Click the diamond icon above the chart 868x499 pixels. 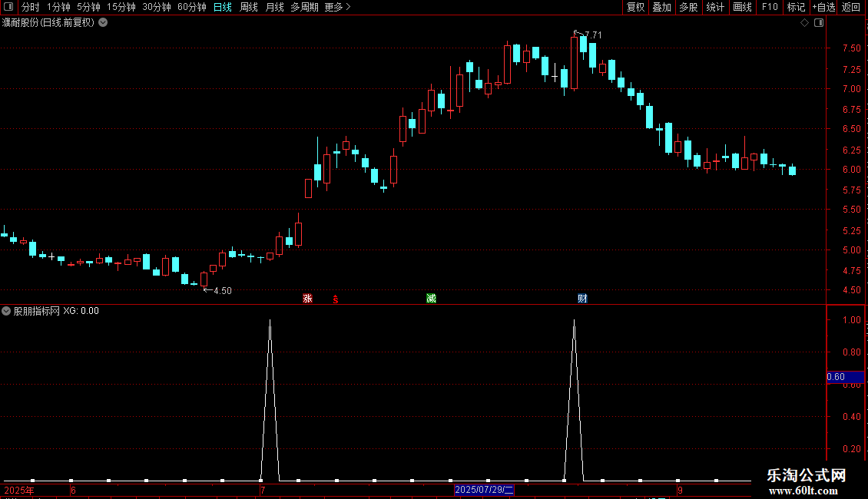(x=805, y=23)
